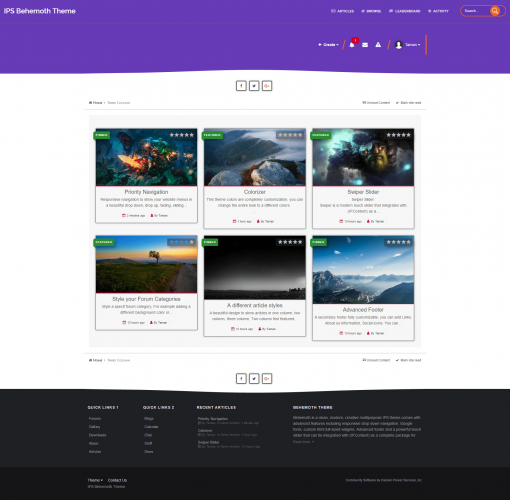This screenshot has height=500, width=510.
Task: Click the star rating on Priority Navigation card
Action: point(182,135)
